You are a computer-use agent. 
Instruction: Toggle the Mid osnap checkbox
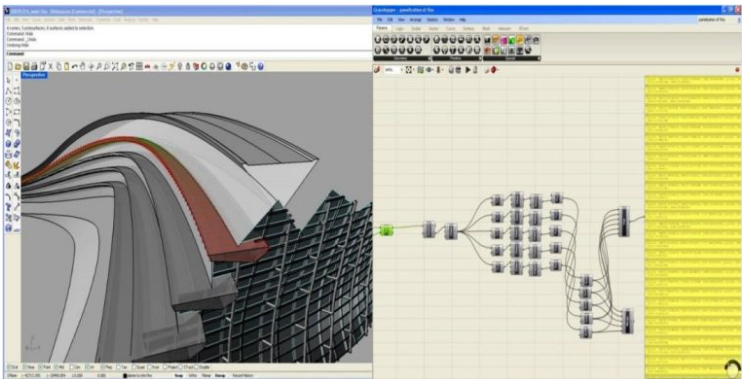57,367
